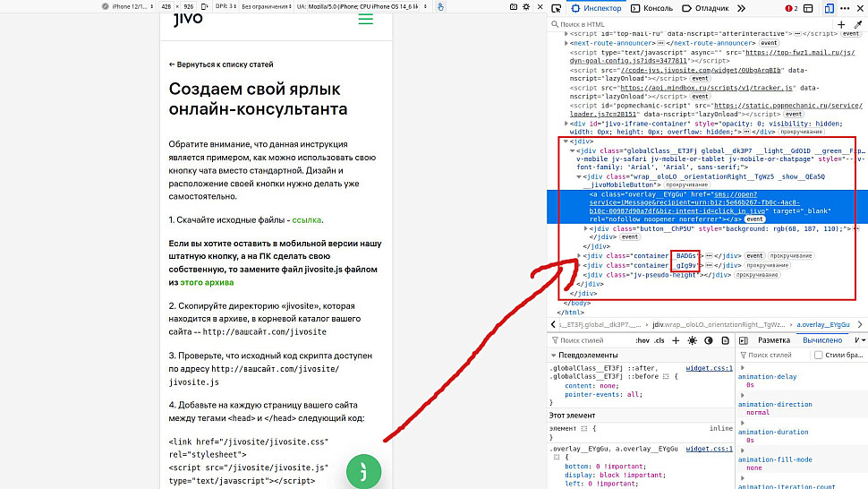Click прокручивание badge on jv-pseudo-height row
The width and height of the screenshot is (868, 489).
click(757, 275)
